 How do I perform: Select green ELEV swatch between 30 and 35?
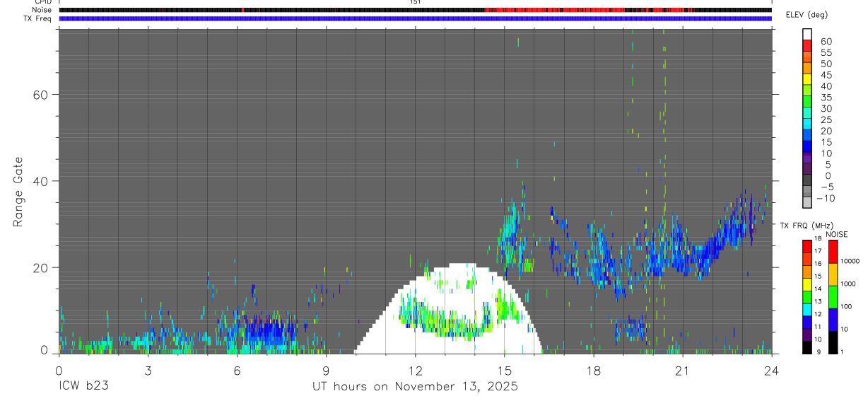807,102
